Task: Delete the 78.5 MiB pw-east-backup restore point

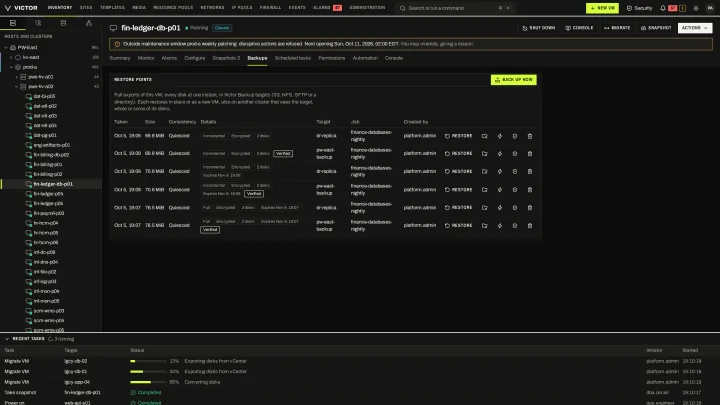Action: [x=530, y=225]
